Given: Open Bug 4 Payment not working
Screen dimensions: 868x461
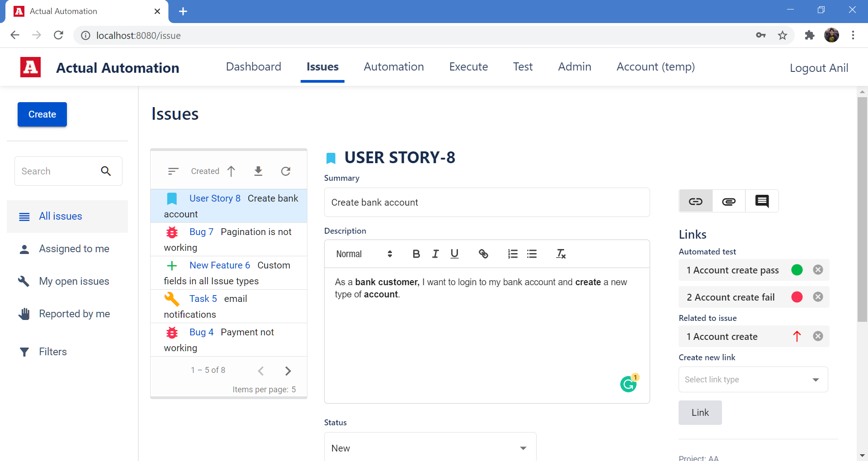Looking at the screenshot, I should pos(229,340).
